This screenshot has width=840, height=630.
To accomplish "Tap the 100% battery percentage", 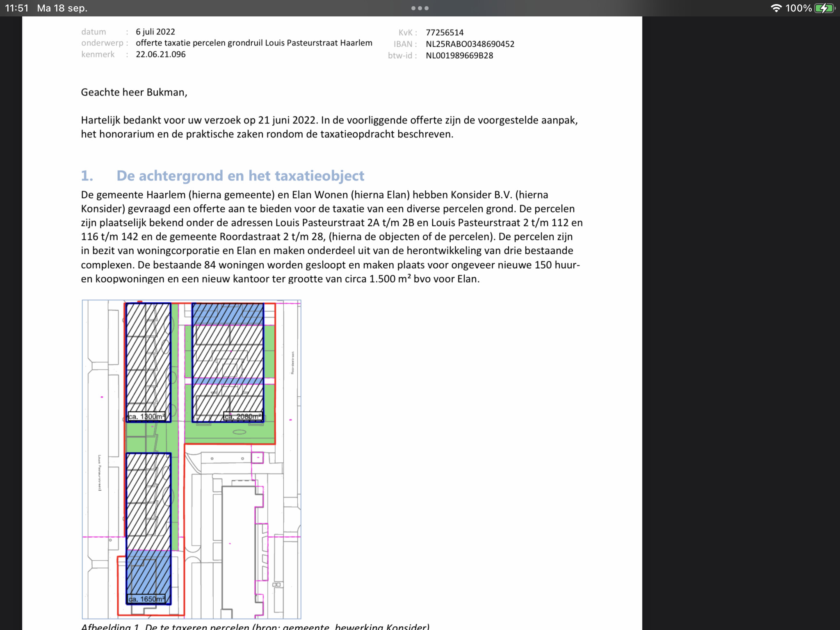I will 798,8.
